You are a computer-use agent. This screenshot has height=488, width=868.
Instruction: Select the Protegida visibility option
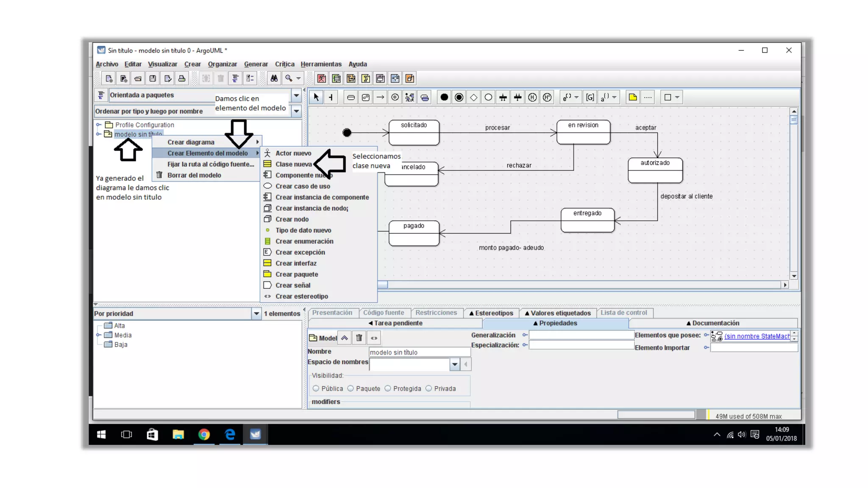coord(388,388)
